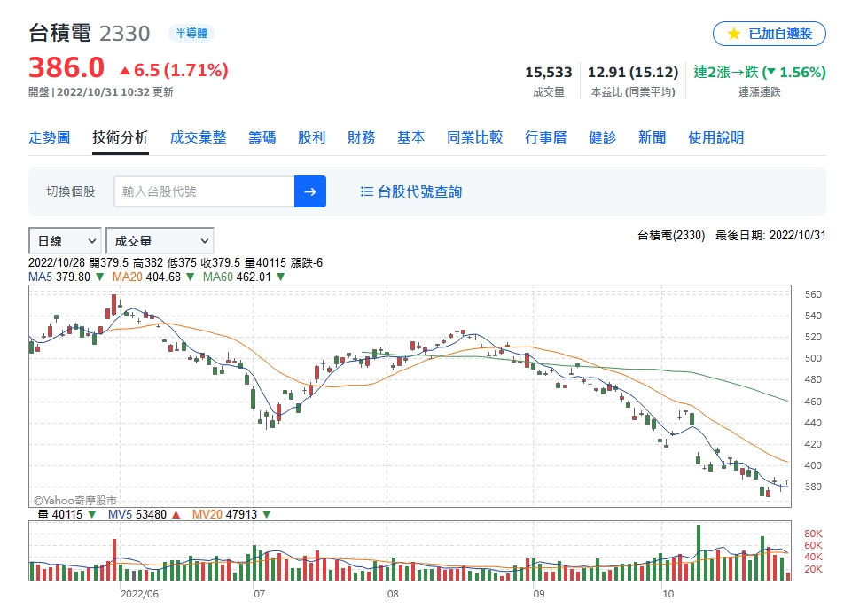Click the MA60 462.01 label

pos(237,277)
